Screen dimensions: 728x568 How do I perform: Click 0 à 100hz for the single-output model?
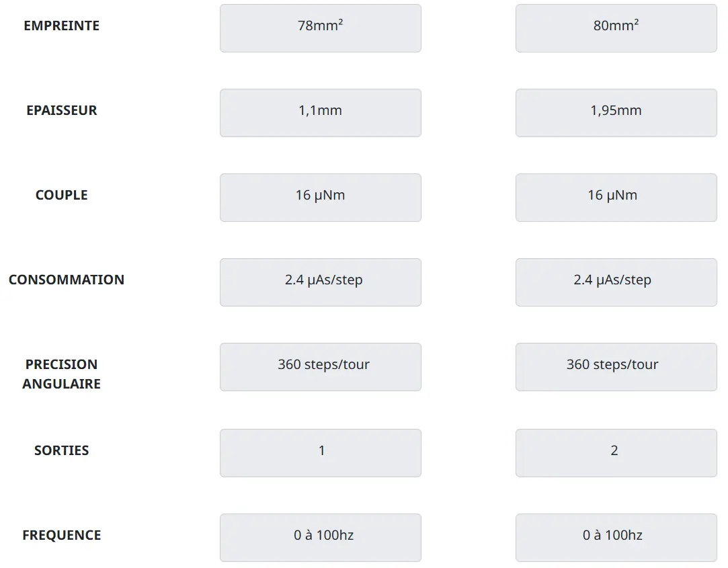click(x=320, y=538)
